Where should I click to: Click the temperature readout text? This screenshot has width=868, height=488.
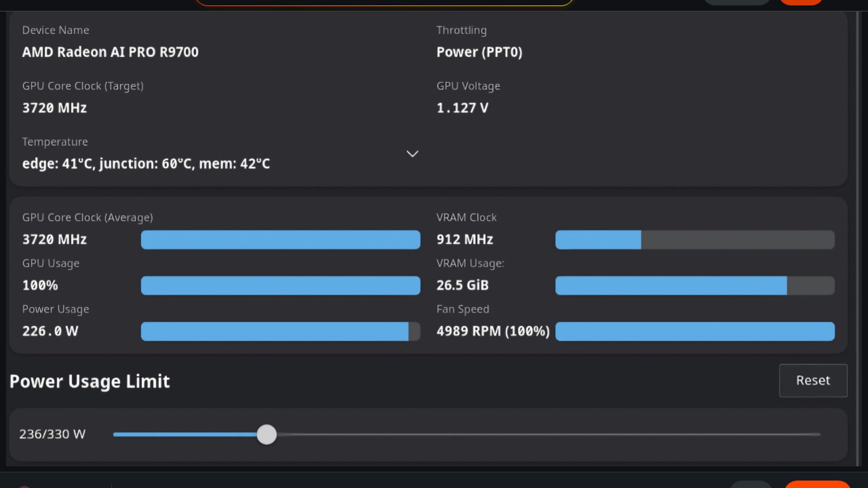(x=146, y=164)
